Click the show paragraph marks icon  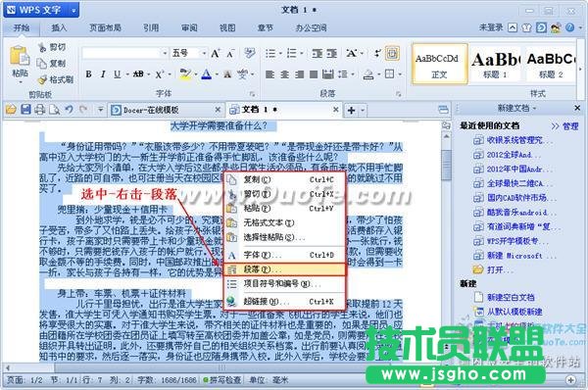(377, 53)
